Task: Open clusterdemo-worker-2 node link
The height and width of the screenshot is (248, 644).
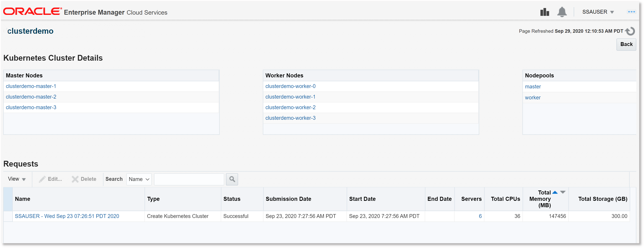Action: pyautogui.click(x=290, y=107)
